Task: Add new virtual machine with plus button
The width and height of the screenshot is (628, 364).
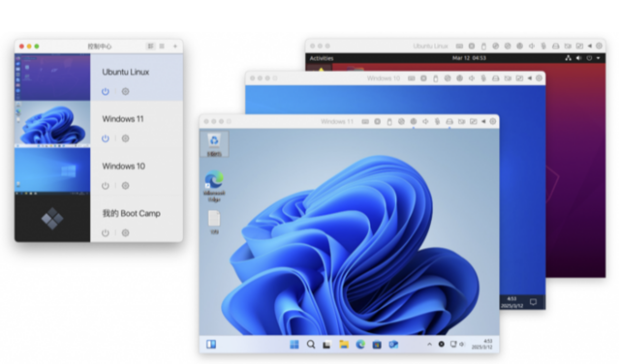Action: 175,46
